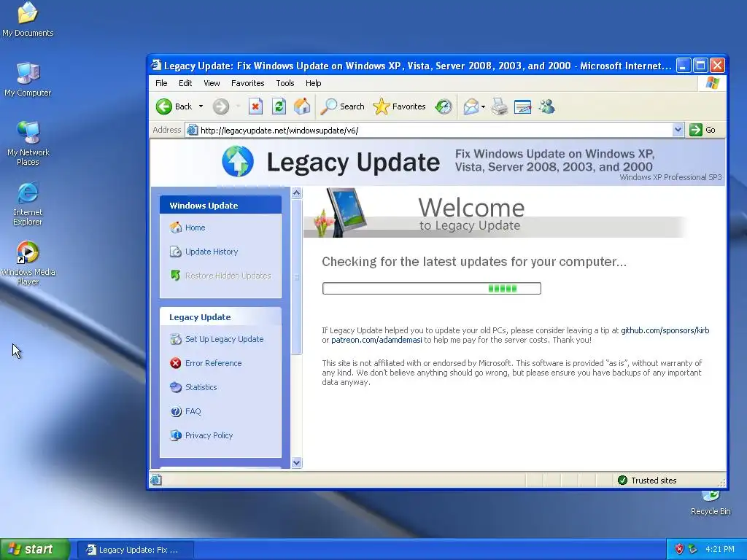Click the update check progress bar
The image size is (747, 560).
click(432, 288)
